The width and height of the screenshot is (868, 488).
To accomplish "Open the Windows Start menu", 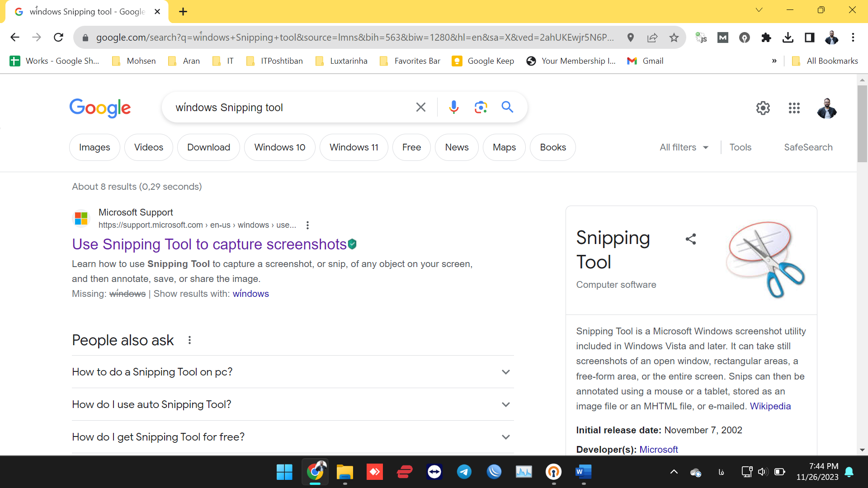I will 284,472.
